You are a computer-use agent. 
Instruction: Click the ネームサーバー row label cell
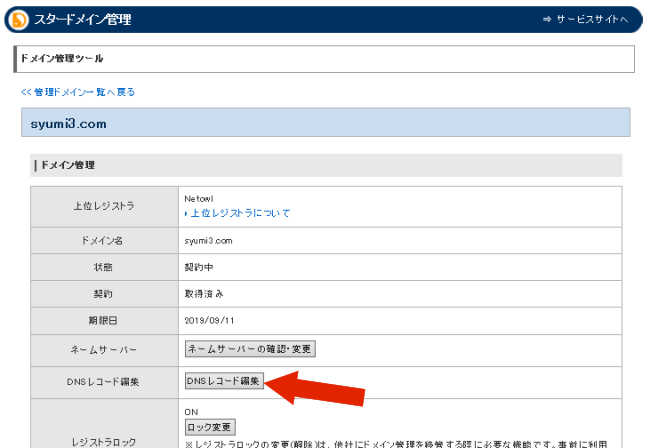104,350
